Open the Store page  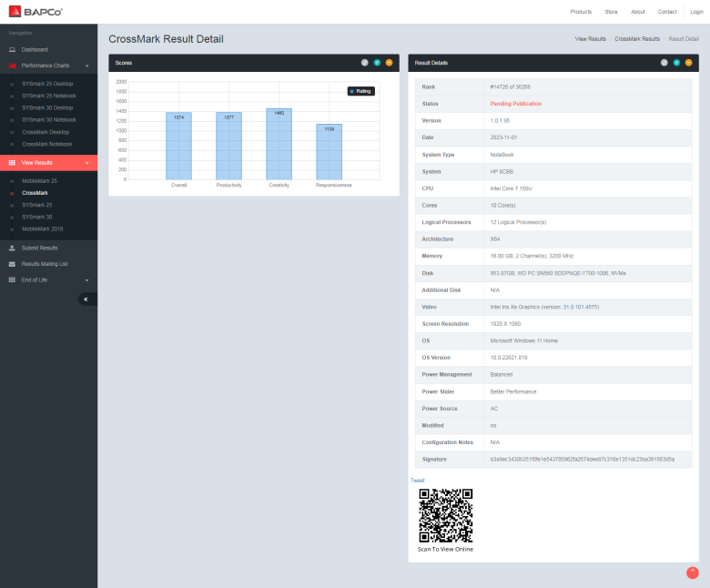612,12
